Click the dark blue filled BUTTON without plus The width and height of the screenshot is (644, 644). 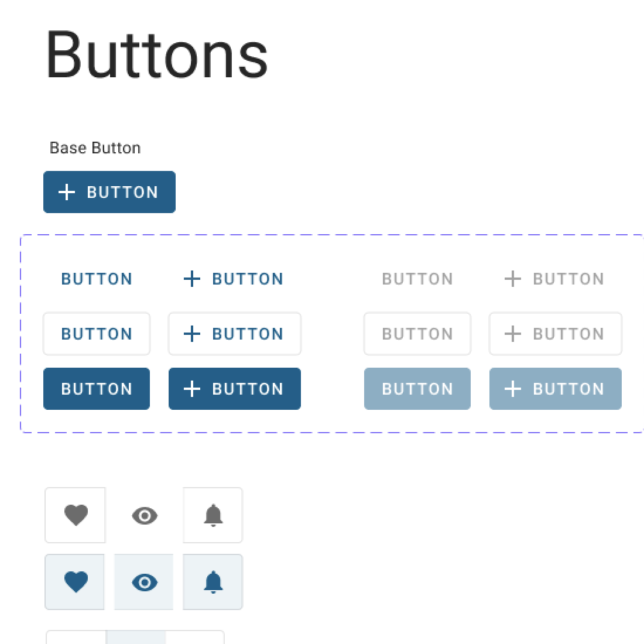tap(97, 389)
